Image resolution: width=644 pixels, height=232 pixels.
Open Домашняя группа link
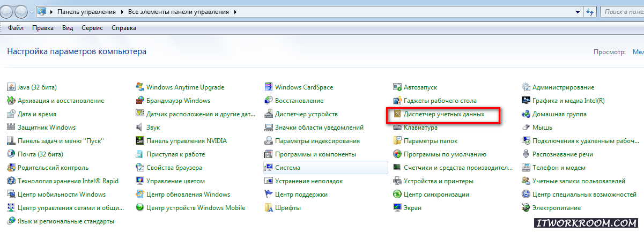click(x=559, y=114)
